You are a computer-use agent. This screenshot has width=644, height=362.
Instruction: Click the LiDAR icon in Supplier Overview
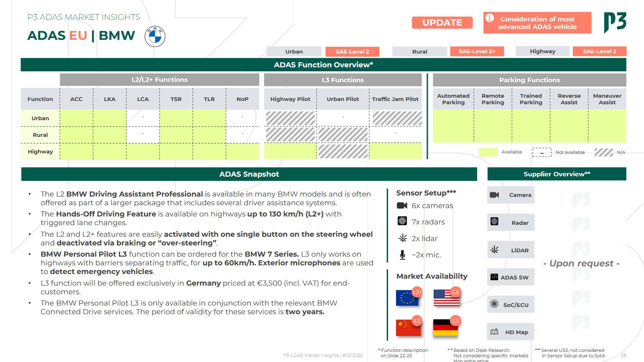click(x=494, y=249)
